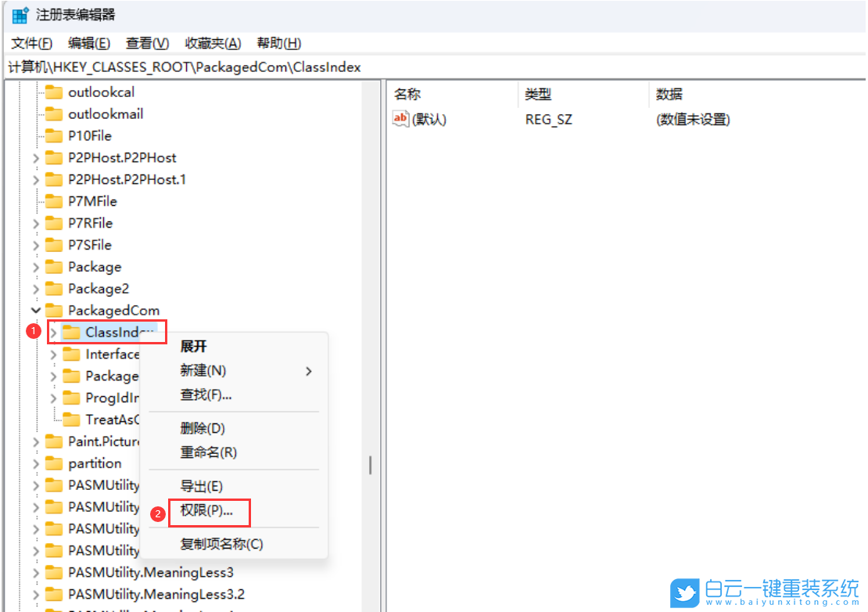The width and height of the screenshot is (868, 612).
Task: Open the 文件 menu
Action: [30, 43]
